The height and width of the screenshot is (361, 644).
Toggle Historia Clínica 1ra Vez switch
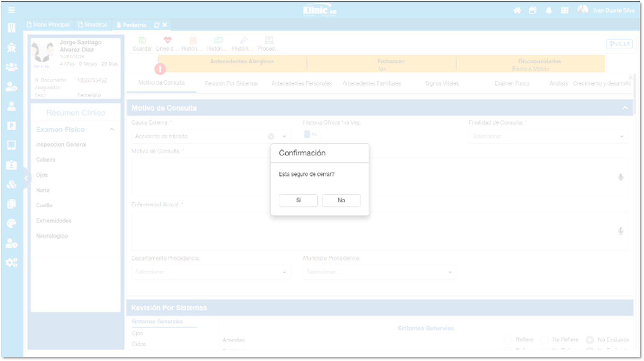point(310,134)
